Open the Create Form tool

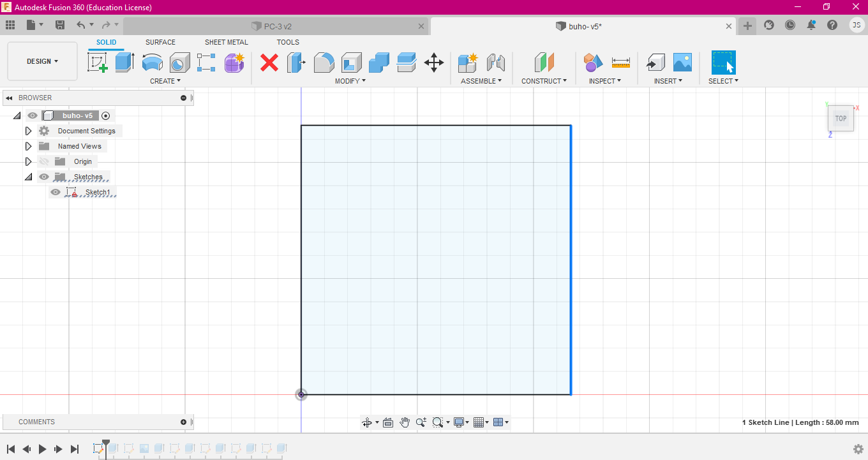[x=234, y=63]
